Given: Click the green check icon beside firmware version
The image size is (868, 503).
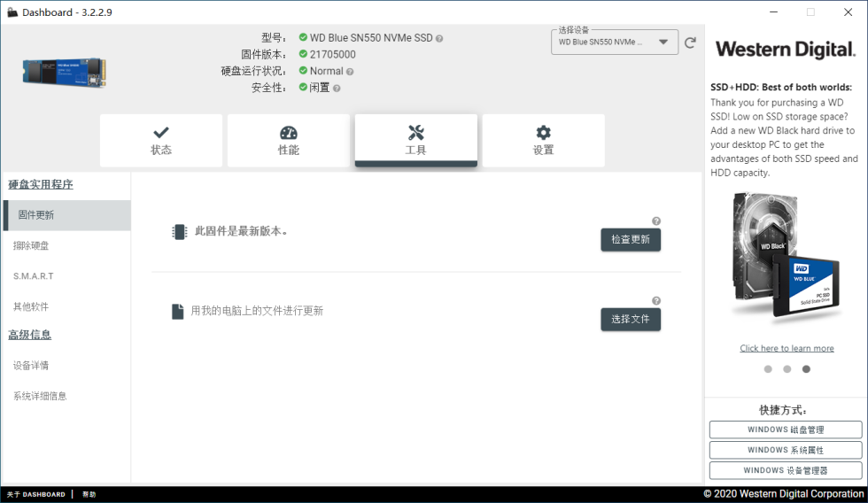Looking at the screenshot, I should [x=303, y=54].
